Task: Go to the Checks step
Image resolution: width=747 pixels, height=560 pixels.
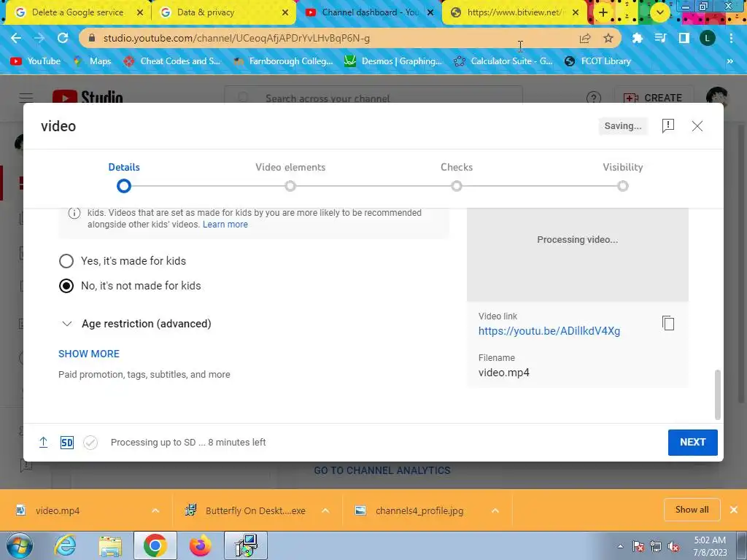Action: point(457,176)
